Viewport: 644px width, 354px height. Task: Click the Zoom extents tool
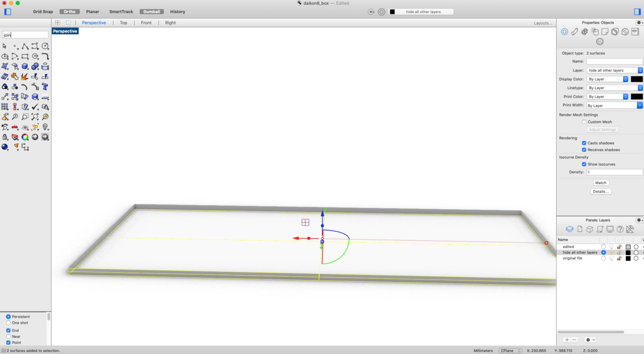(35, 117)
